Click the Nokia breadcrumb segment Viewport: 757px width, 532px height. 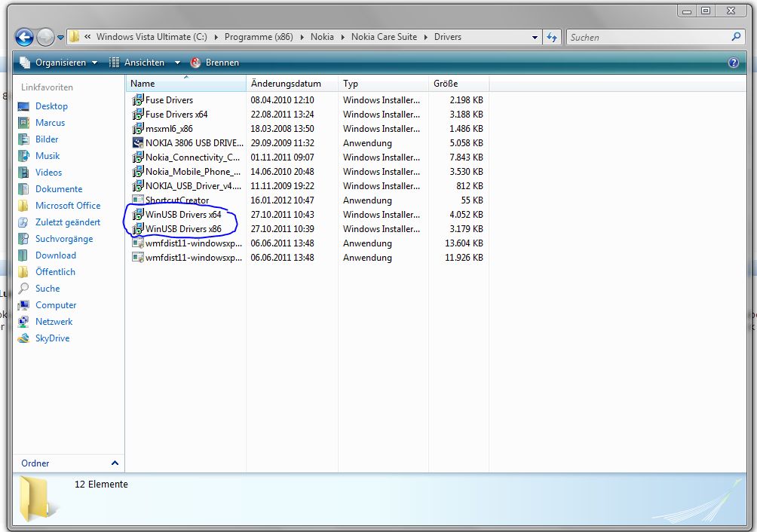pos(322,37)
